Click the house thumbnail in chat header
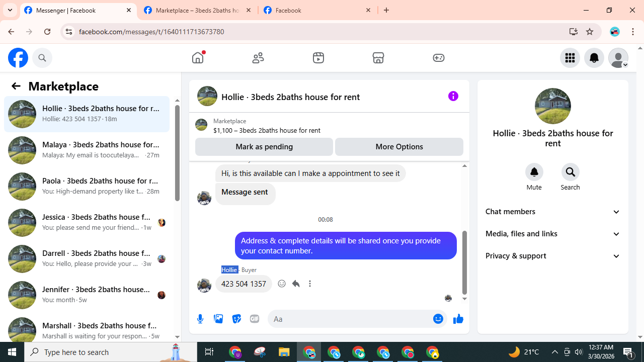Screen dimensions: 644x362 pos(207,96)
